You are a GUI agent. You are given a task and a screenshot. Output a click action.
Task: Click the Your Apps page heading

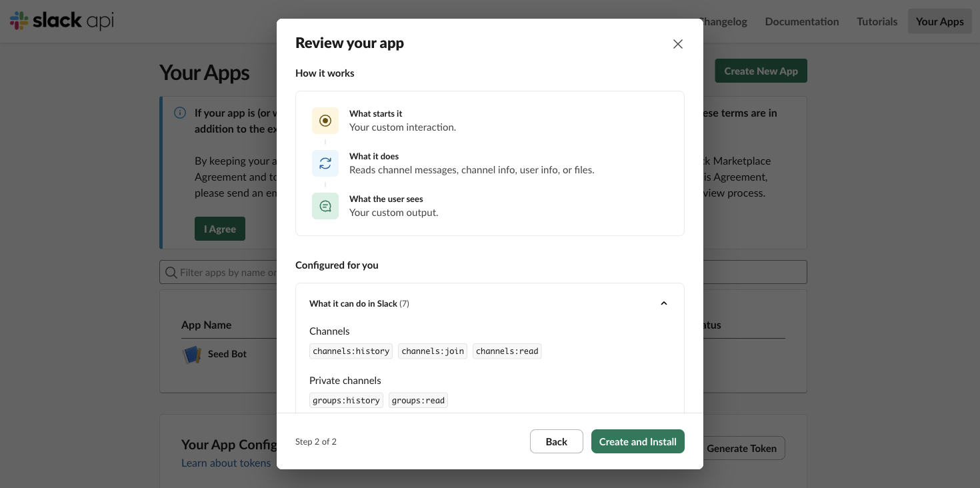click(205, 73)
